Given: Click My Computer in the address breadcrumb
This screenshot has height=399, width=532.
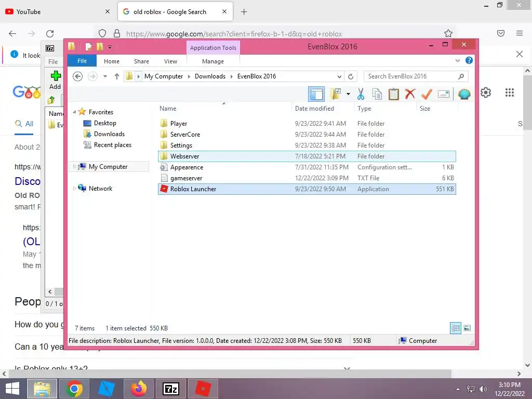Looking at the screenshot, I should (x=164, y=76).
